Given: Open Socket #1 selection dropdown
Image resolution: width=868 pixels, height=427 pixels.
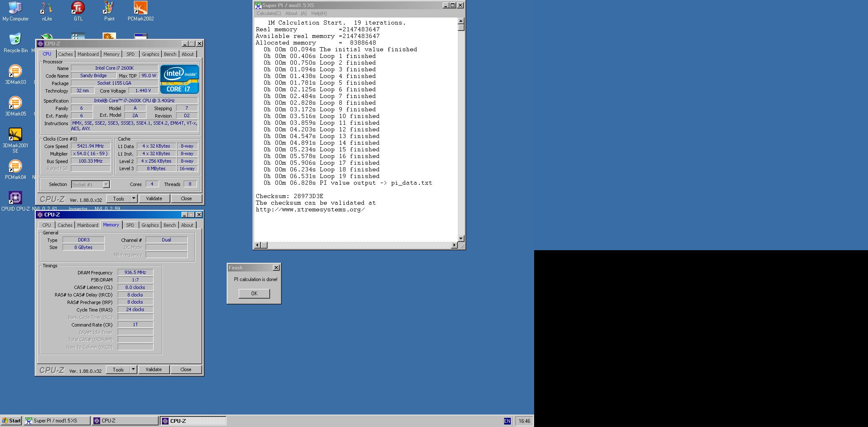Looking at the screenshot, I should [106, 184].
